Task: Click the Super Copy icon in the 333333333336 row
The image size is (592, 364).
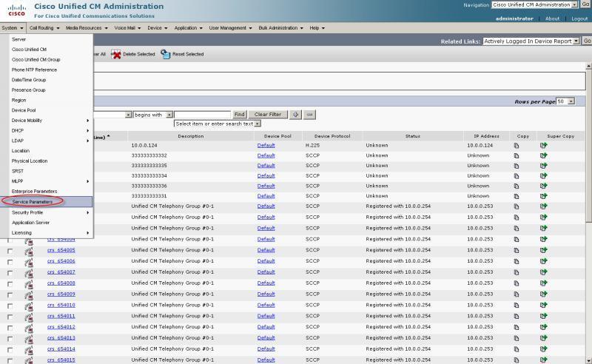Action: pyautogui.click(x=543, y=186)
